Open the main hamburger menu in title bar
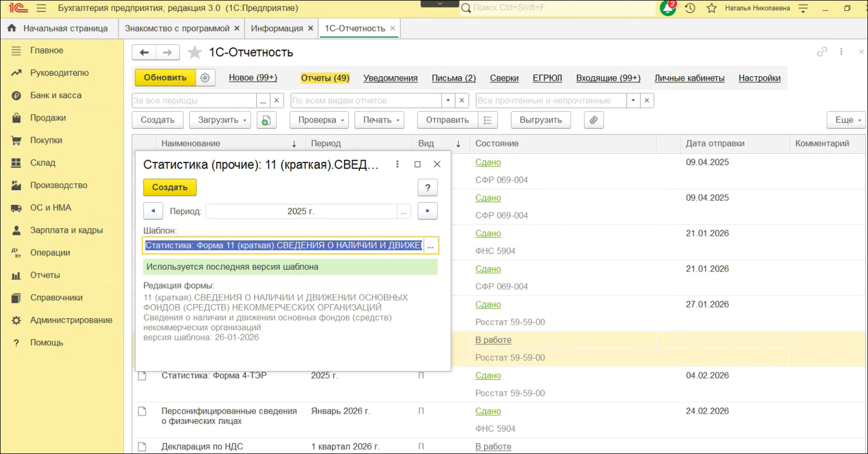The width and height of the screenshot is (868, 454). coord(41,8)
